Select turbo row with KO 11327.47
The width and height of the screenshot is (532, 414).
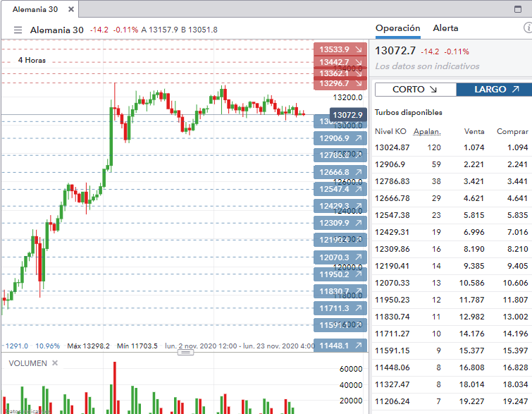(x=452, y=385)
